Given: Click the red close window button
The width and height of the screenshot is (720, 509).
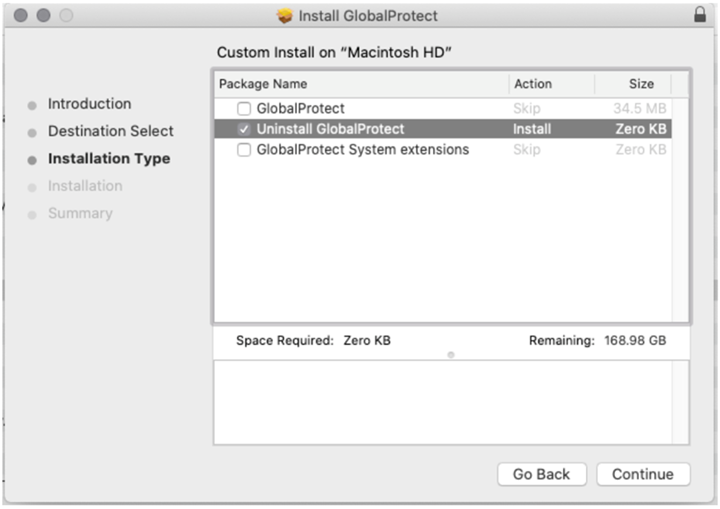Looking at the screenshot, I should [x=21, y=16].
